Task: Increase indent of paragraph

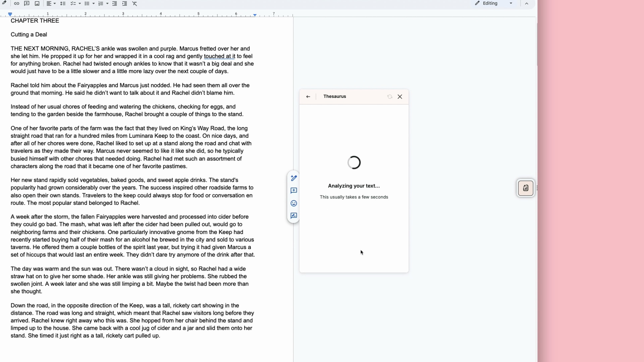Action: click(124, 4)
